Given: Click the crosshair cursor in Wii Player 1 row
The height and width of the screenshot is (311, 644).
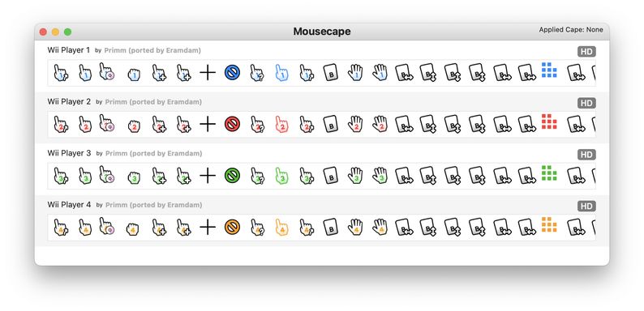Looking at the screenshot, I should click(208, 73).
